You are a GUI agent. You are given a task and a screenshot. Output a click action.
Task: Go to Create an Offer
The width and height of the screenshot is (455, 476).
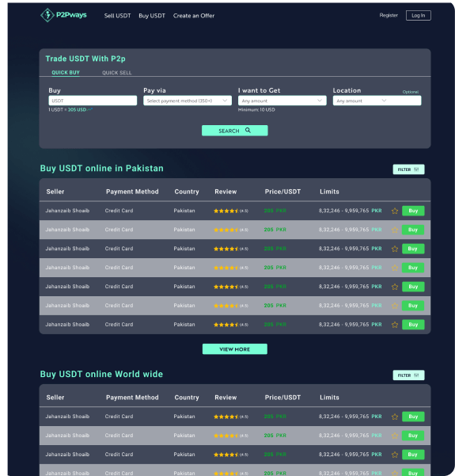click(x=194, y=16)
